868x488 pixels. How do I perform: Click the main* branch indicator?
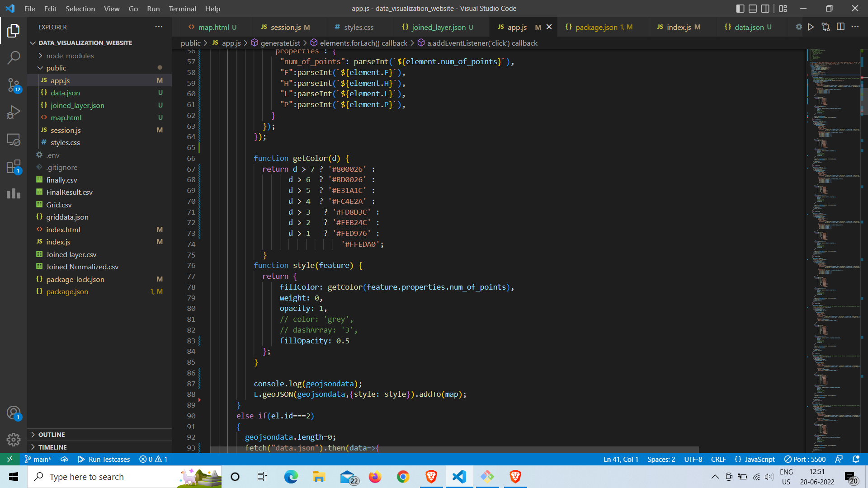tap(38, 459)
